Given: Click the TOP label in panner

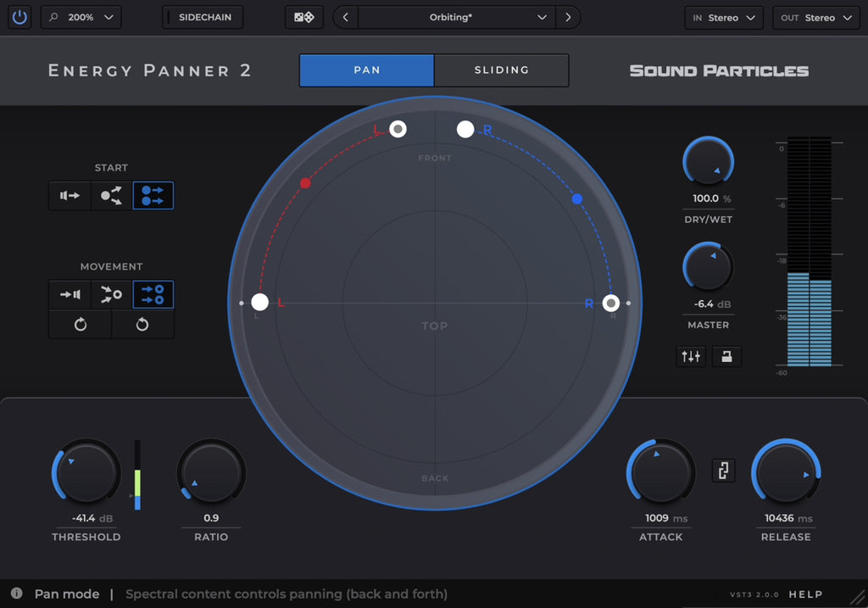Looking at the screenshot, I should (435, 326).
